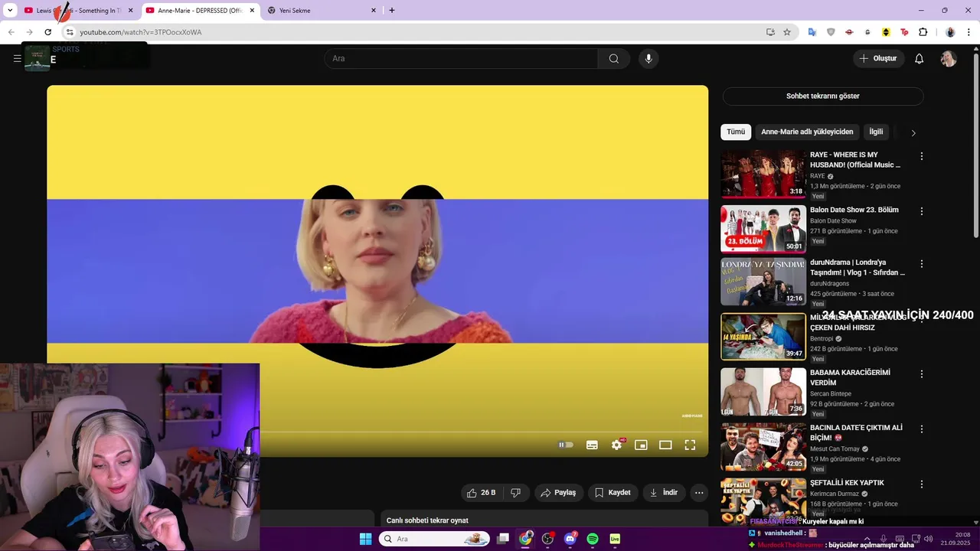Screen dimensions: 980x551
Task: Open the Windows Start menu
Action: (365, 539)
